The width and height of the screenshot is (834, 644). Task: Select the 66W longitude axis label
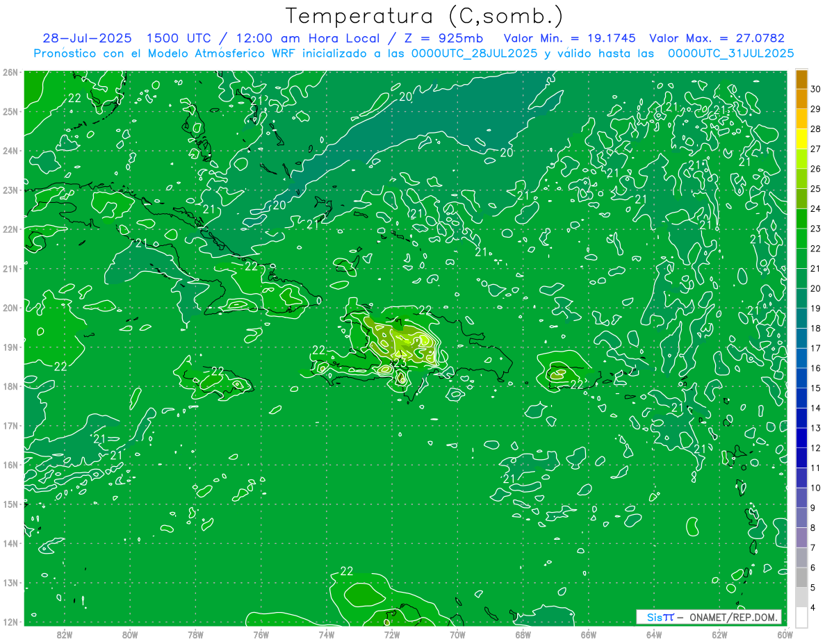click(589, 634)
